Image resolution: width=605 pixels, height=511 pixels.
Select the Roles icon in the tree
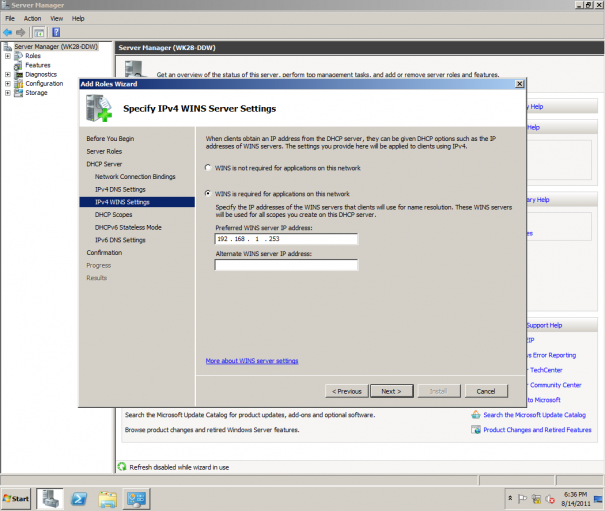coord(19,56)
